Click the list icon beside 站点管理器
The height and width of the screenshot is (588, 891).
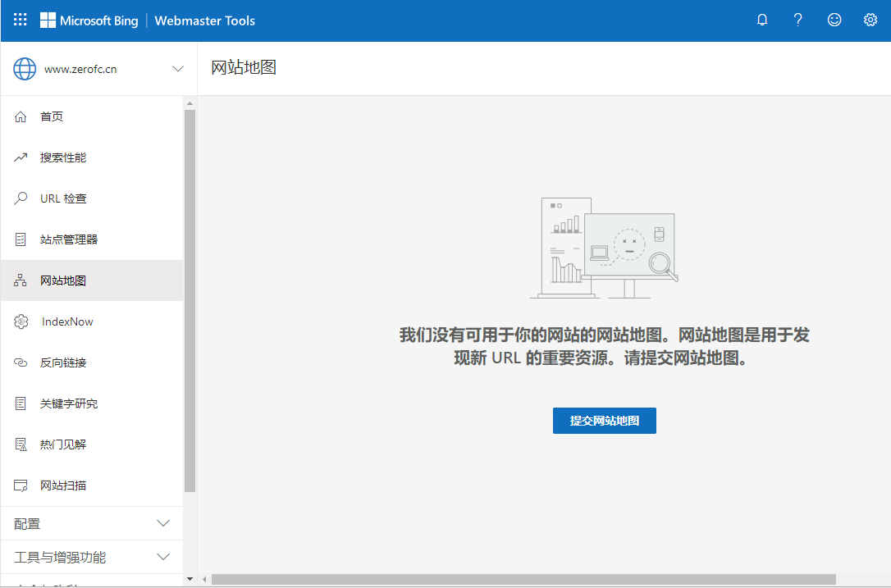(x=21, y=239)
